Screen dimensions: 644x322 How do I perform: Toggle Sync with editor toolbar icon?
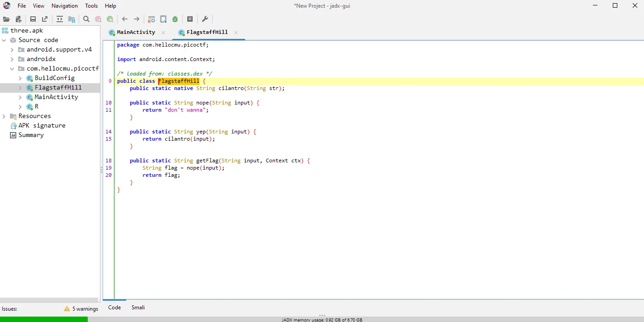(x=59, y=19)
